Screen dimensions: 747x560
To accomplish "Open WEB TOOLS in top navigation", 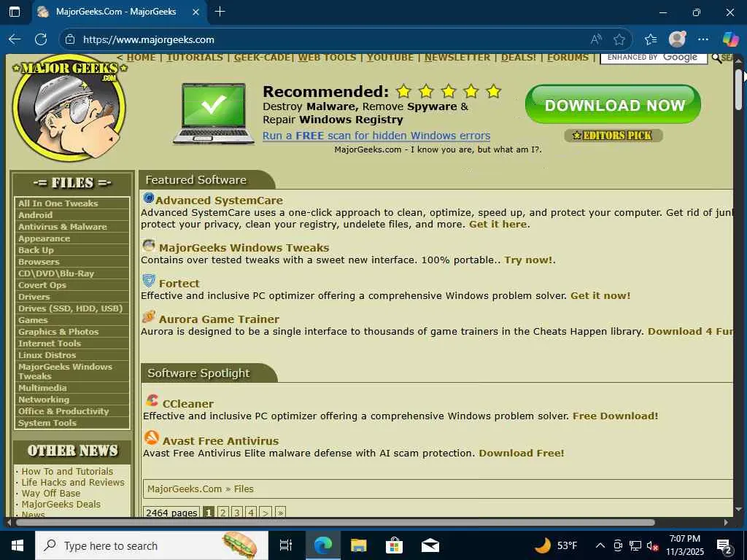I will pyautogui.click(x=327, y=57).
